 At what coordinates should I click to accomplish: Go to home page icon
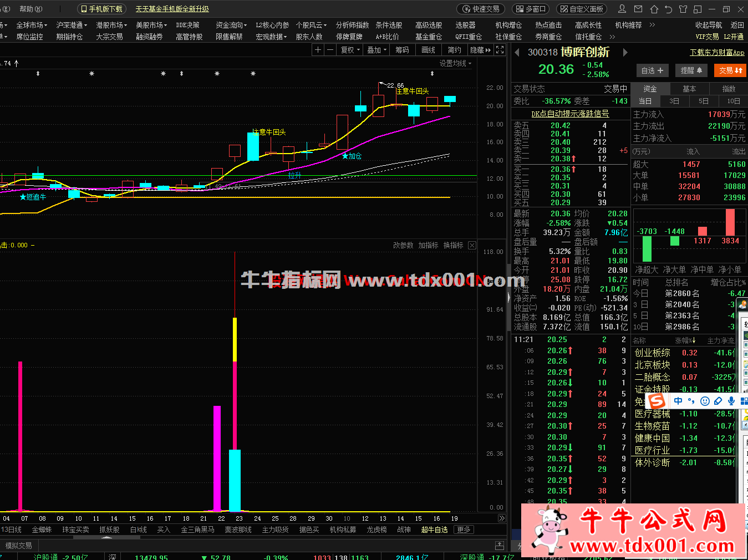(654, 9)
